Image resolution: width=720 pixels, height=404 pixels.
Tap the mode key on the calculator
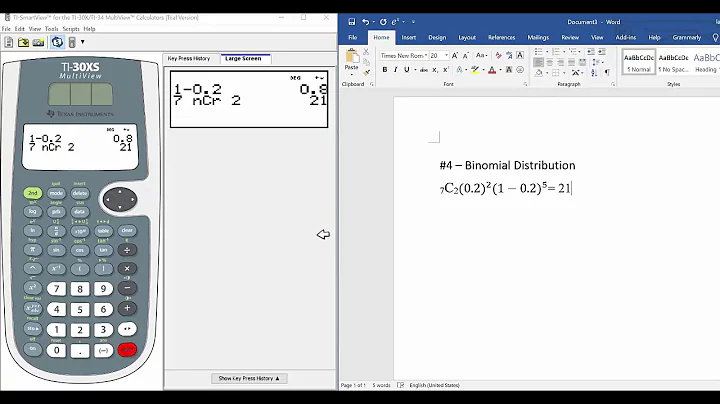[56, 193]
